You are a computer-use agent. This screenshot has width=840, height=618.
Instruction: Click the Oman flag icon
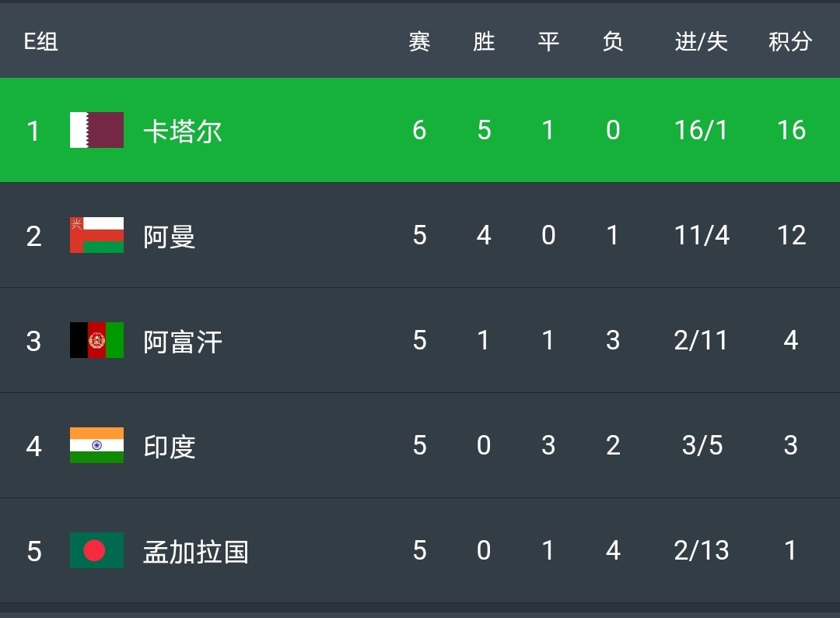click(x=96, y=236)
